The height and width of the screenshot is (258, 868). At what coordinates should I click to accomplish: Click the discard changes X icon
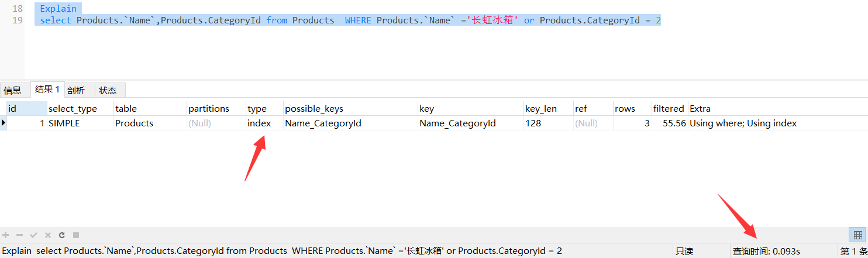pyautogui.click(x=48, y=235)
